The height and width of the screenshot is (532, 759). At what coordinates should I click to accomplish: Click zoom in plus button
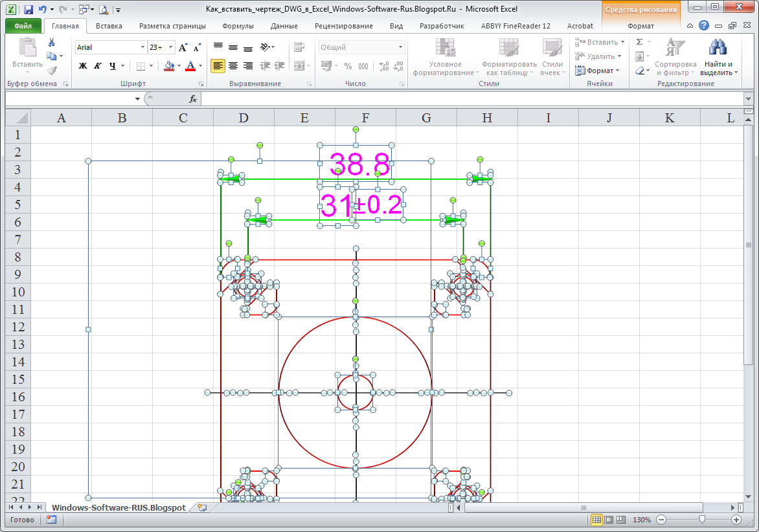(736, 520)
